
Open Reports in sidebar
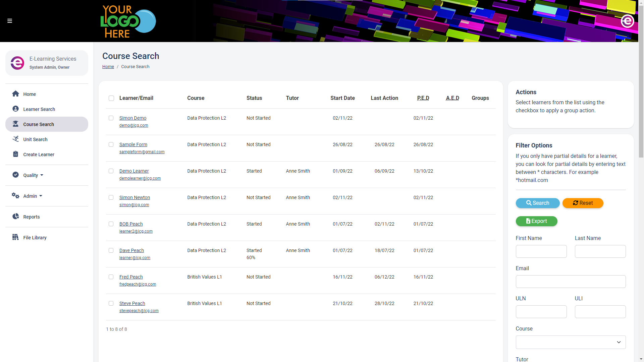point(47,217)
